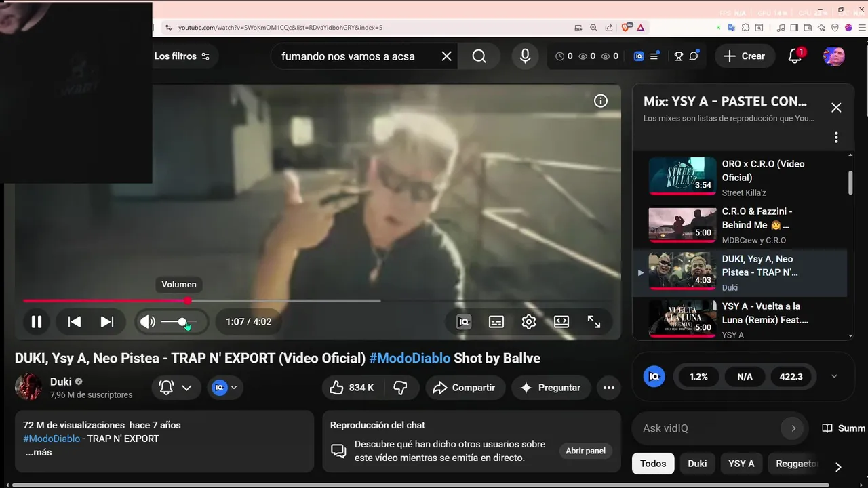The width and height of the screenshot is (868, 488).
Task: Click the round vidIQ badge in sidebar
Action: pos(654,376)
